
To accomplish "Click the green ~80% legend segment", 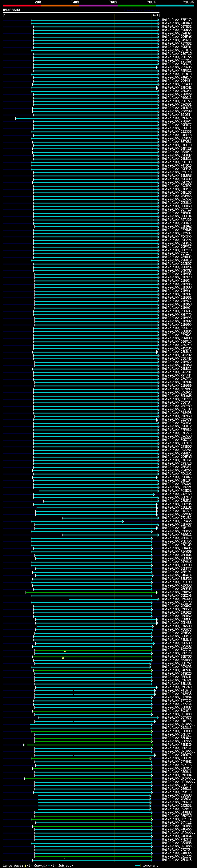I will coord(136,6).
